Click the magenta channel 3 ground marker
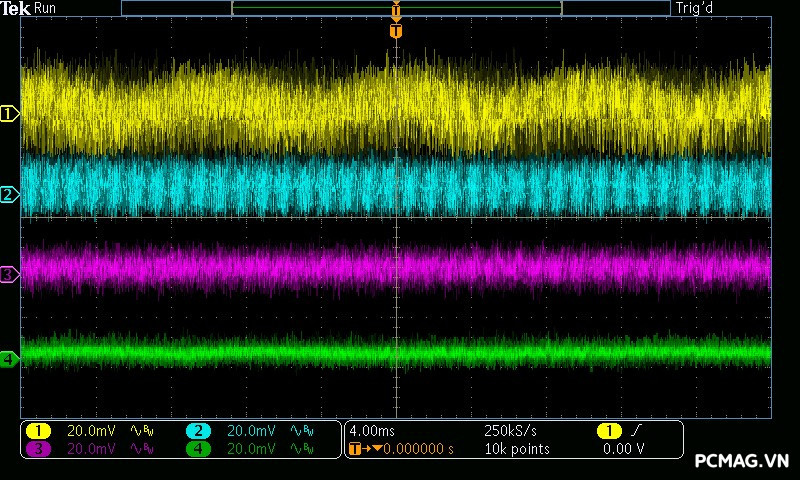 click(10, 274)
